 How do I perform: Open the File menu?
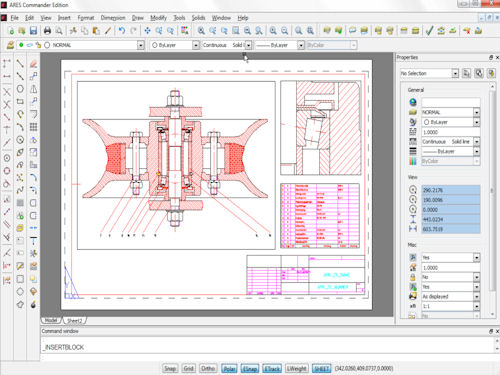click(14, 18)
